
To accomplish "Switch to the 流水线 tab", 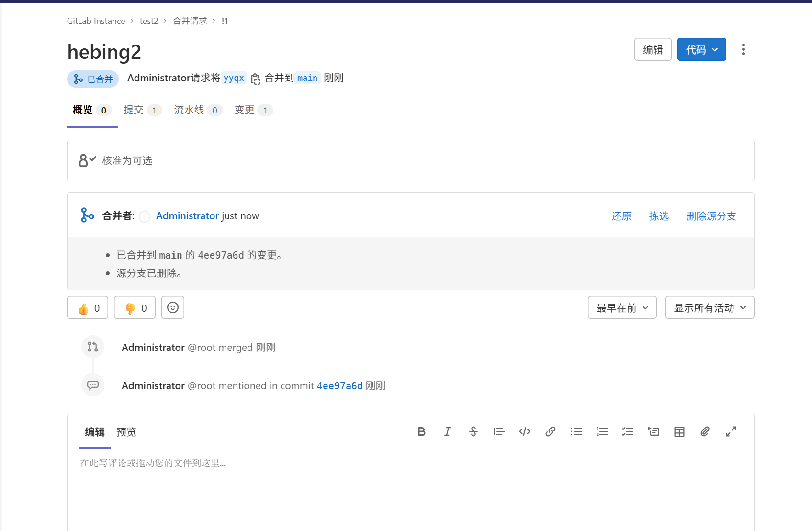I will click(x=198, y=110).
